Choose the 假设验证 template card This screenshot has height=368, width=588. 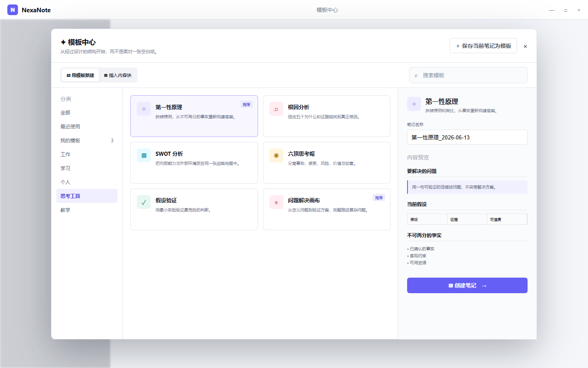point(194,209)
